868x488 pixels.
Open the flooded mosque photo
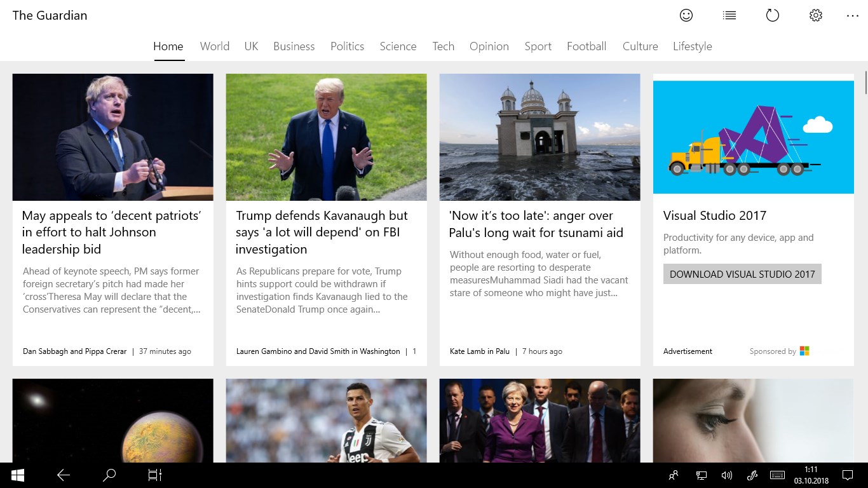540,137
